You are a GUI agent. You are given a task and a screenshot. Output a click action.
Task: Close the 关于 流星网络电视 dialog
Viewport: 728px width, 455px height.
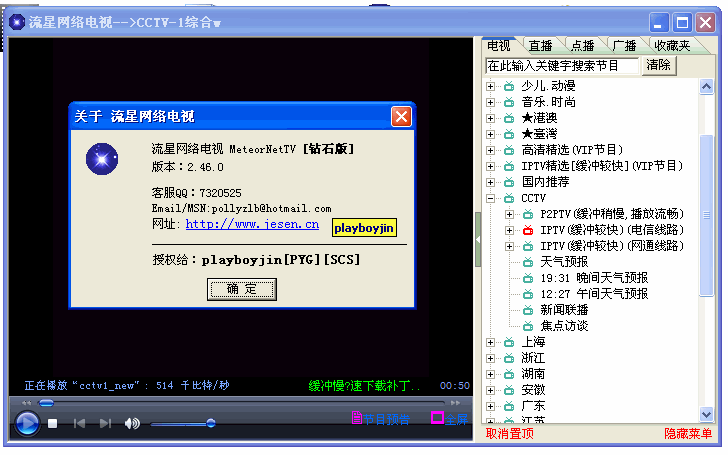(401, 117)
